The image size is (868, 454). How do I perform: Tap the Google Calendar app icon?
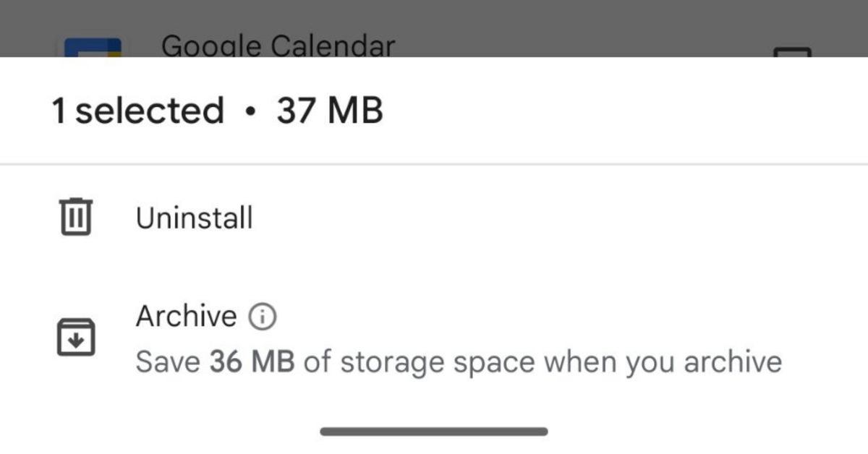coord(92,48)
